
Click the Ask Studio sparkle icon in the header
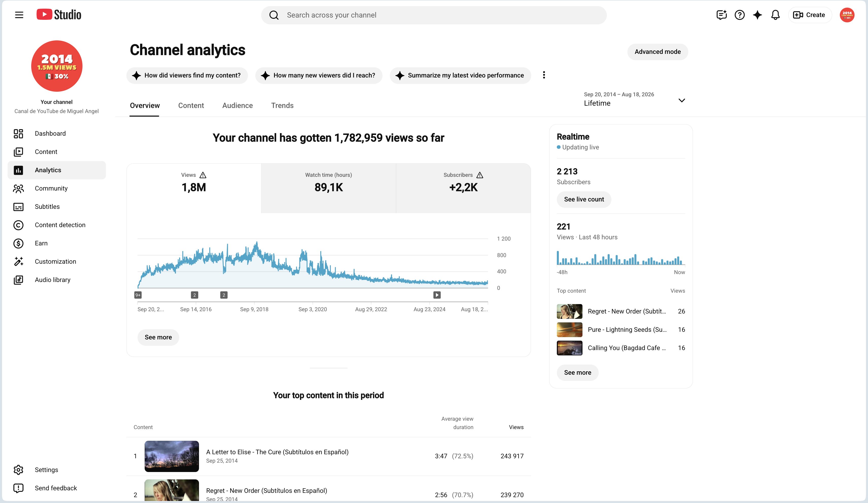[x=757, y=15]
